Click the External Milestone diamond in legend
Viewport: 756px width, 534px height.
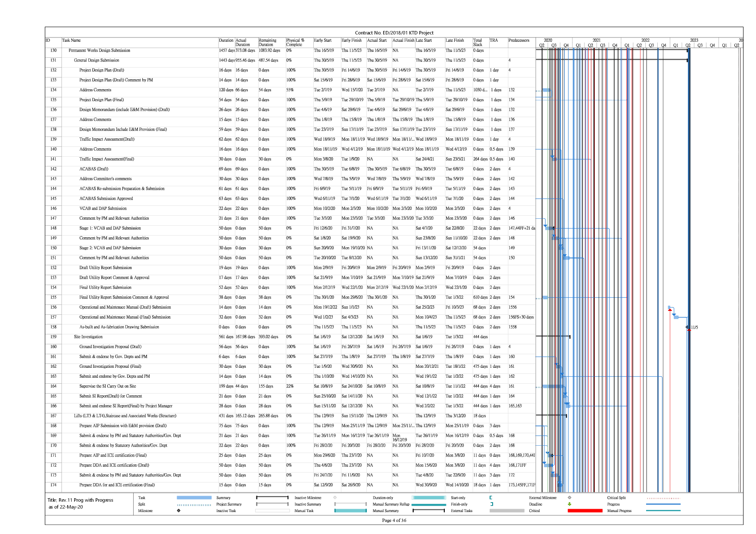tap(569, 498)
